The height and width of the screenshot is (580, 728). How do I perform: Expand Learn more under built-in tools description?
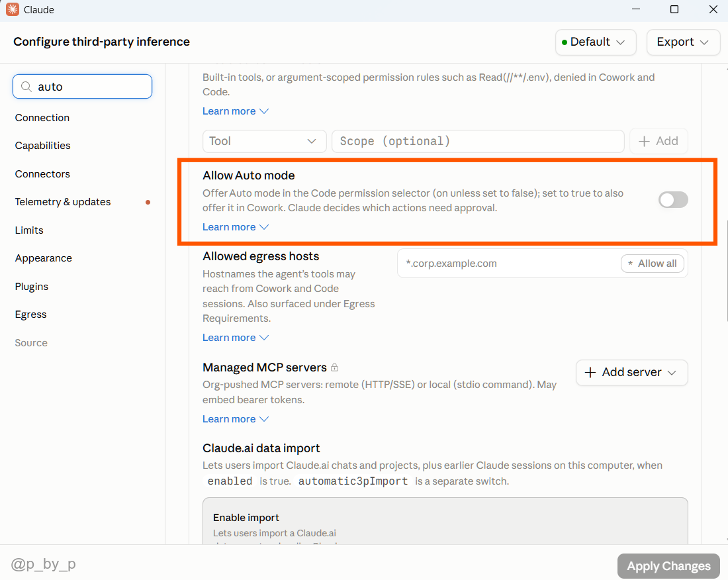236,111
